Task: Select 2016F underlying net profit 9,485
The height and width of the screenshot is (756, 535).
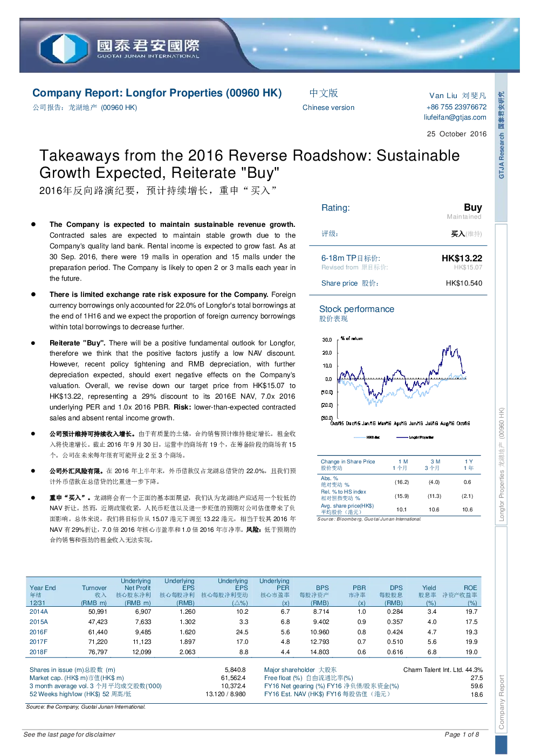Action: point(143,632)
